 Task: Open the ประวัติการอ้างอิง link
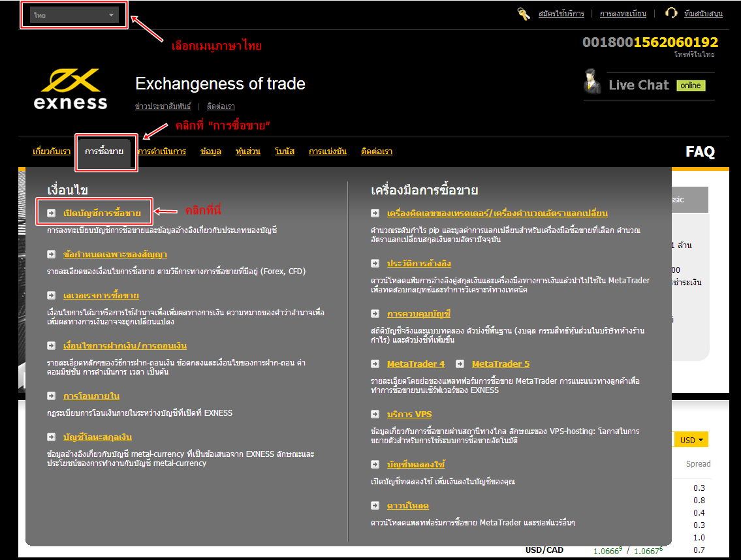(418, 263)
